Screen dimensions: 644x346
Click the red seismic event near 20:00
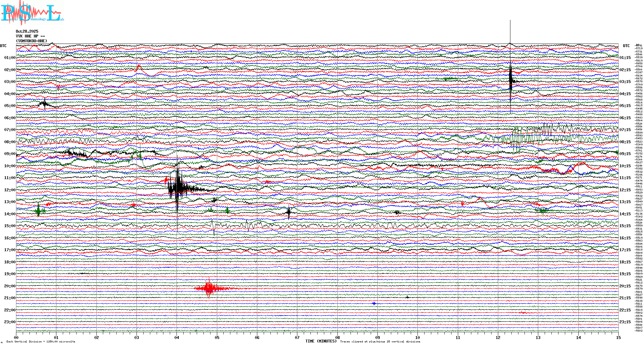point(209,288)
